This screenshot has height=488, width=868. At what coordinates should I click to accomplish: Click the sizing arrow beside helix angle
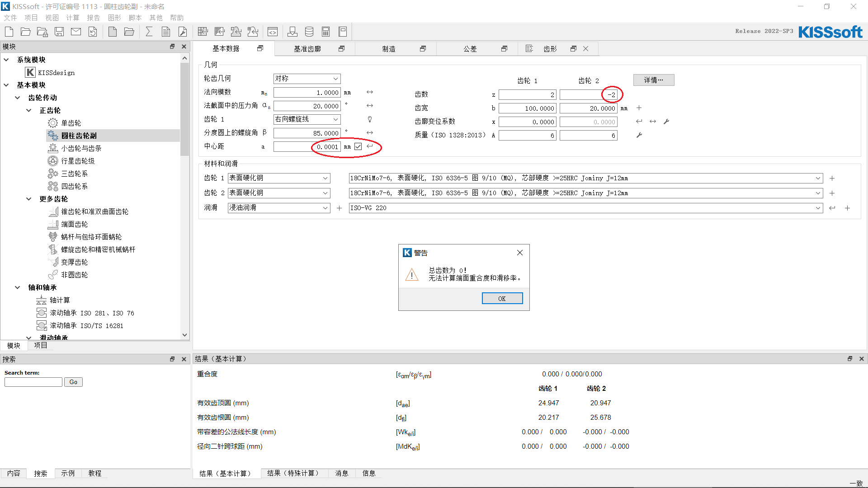click(370, 133)
